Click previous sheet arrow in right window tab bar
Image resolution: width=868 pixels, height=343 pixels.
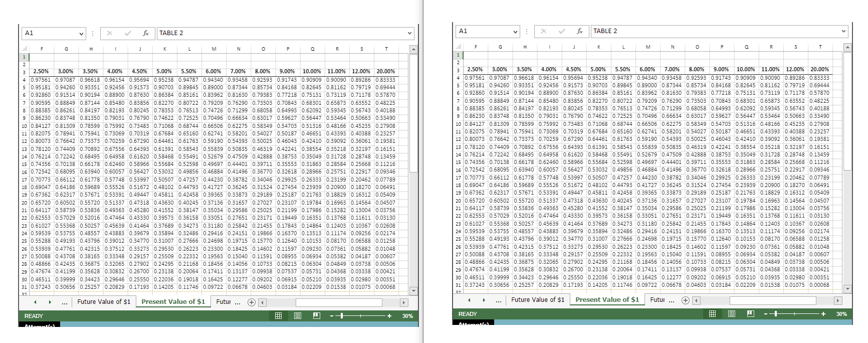pos(469,300)
